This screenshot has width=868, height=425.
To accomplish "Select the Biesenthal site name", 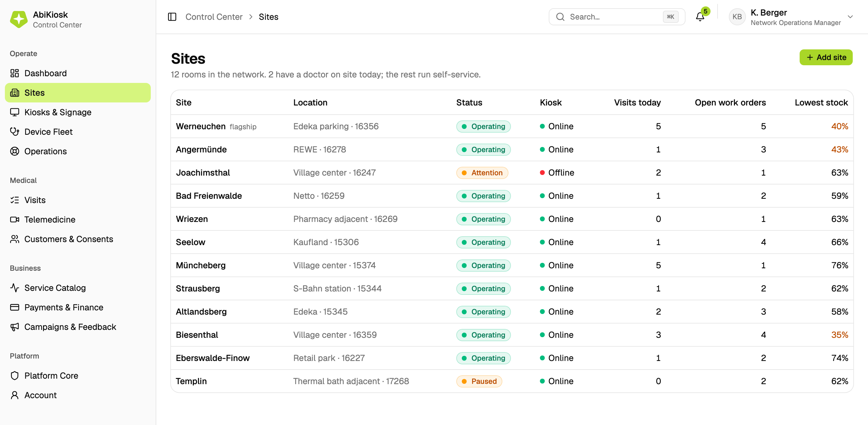I will (x=197, y=335).
